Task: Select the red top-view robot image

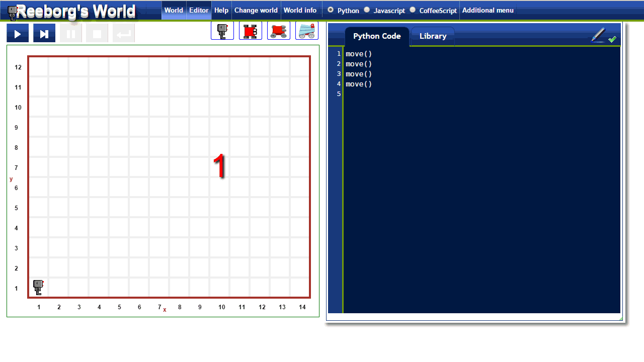Action: pyautogui.click(x=251, y=31)
